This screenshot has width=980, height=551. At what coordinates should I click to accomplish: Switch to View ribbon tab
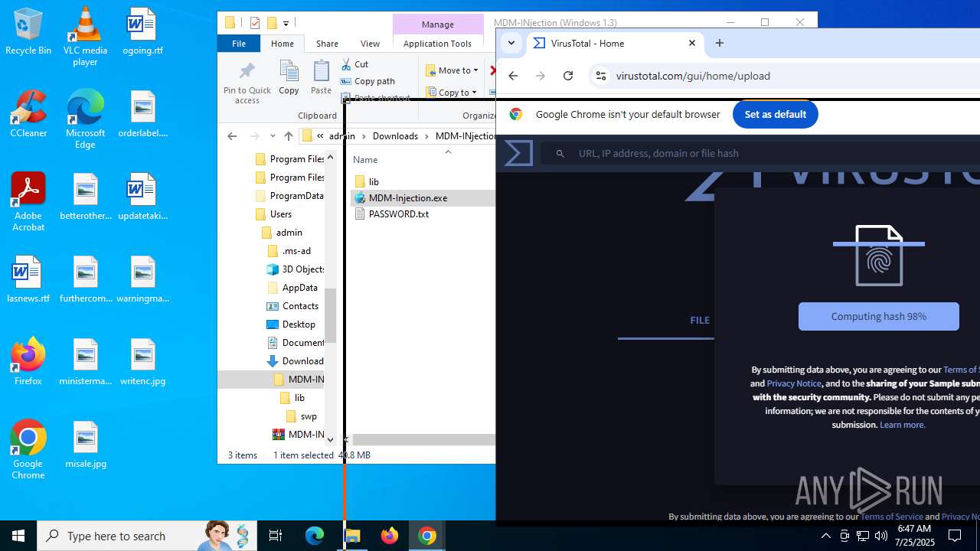[370, 44]
